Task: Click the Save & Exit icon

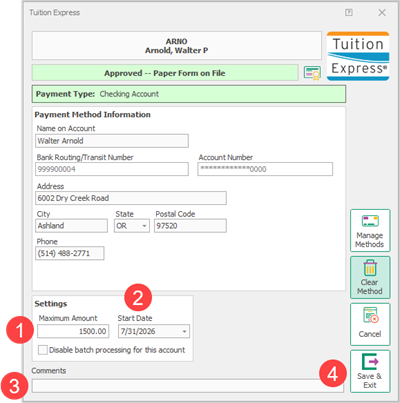Action: click(x=370, y=362)
